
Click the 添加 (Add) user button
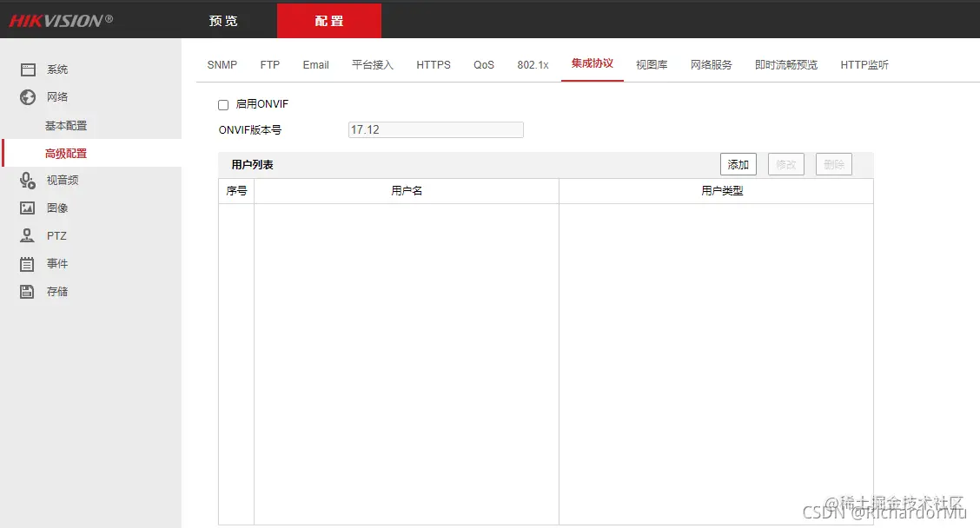(x=738, y=164)
